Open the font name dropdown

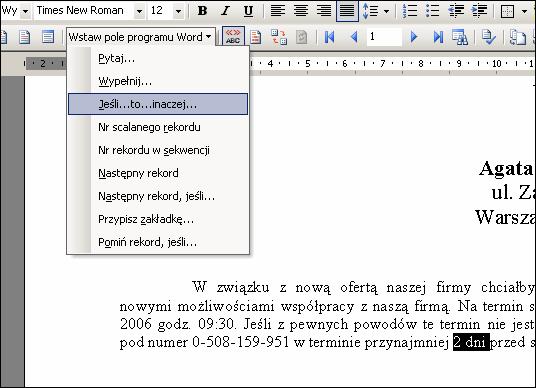click(x=139, y=11)
